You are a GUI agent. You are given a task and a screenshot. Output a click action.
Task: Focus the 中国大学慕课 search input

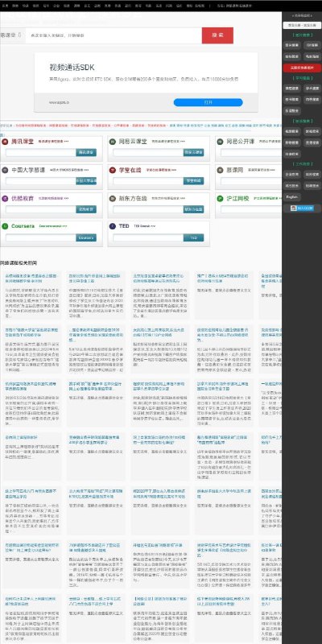(41, 180)
